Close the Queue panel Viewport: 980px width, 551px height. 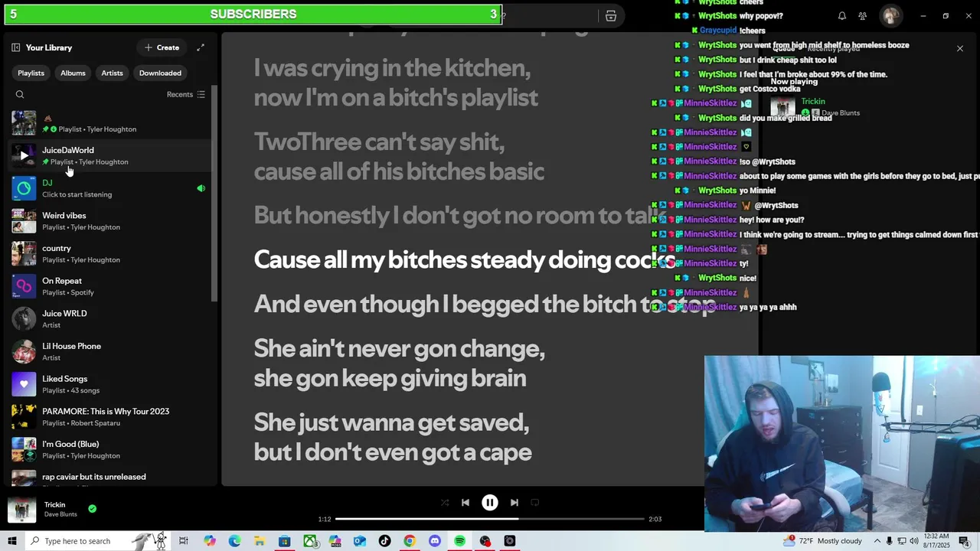(x=960, y=48)
